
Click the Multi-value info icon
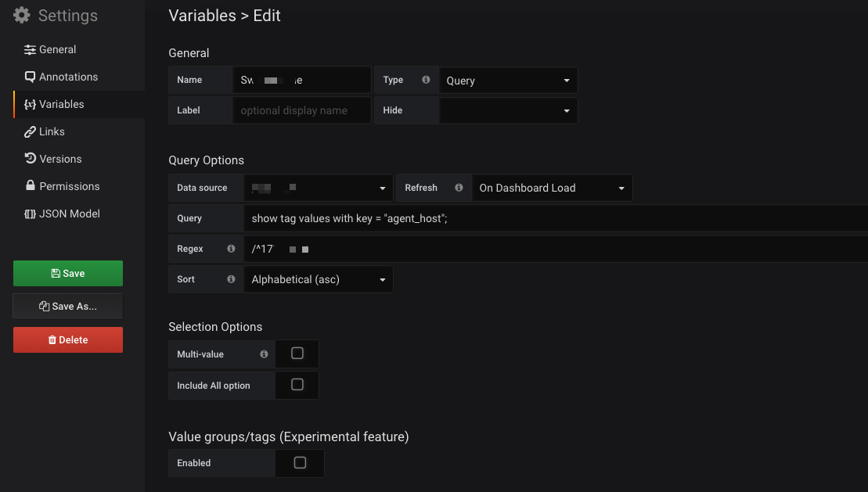264,354
